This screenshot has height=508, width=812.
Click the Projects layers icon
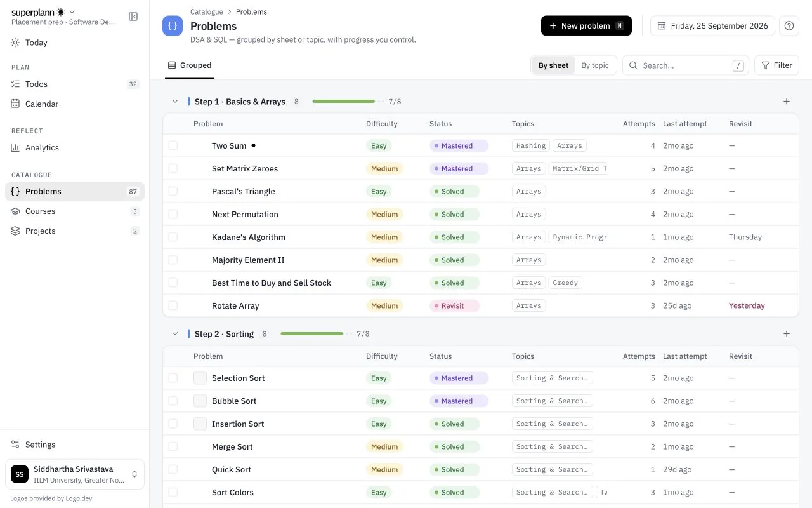click(15, 231)
